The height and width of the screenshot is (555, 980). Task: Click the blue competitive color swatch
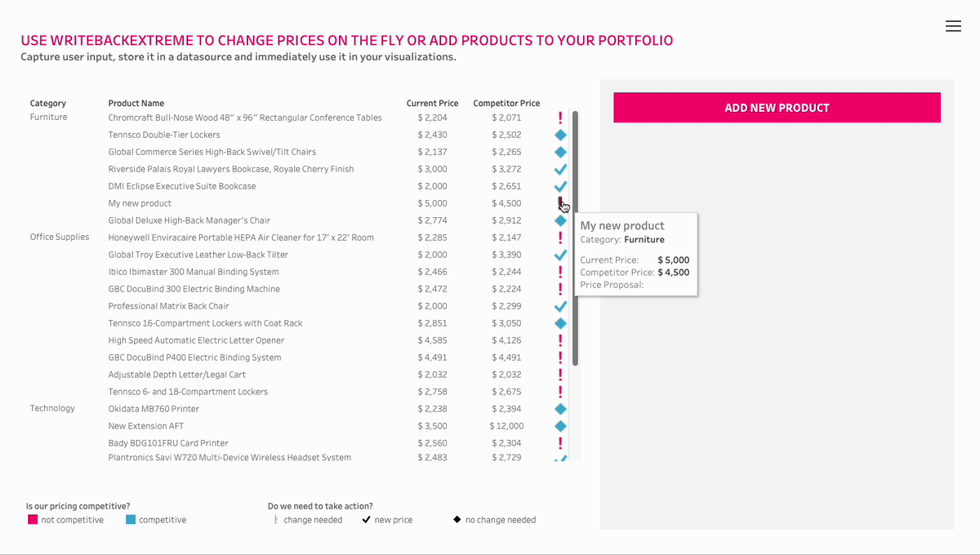click(128, 519)
